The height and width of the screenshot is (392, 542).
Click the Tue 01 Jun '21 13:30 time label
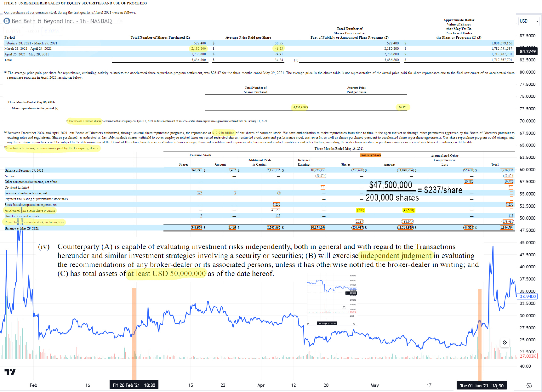[x=481, y=385]
